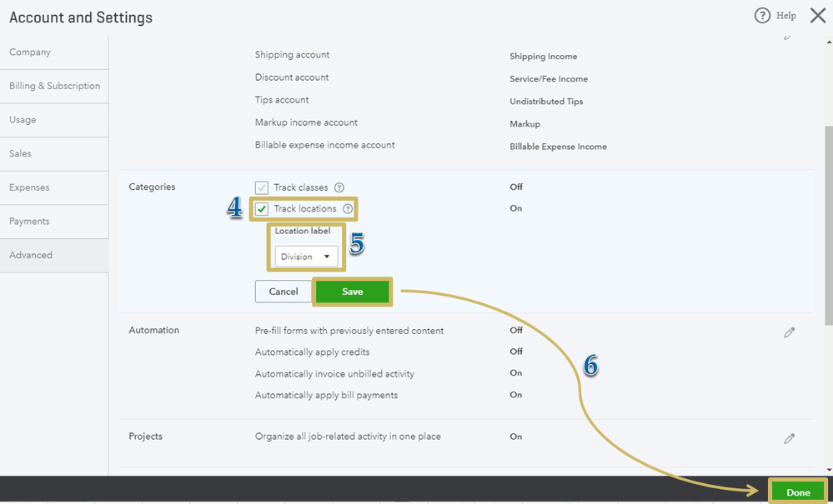Switch to the Payments tab
This screenshot has height=504, width=833.
pos(29,222)
